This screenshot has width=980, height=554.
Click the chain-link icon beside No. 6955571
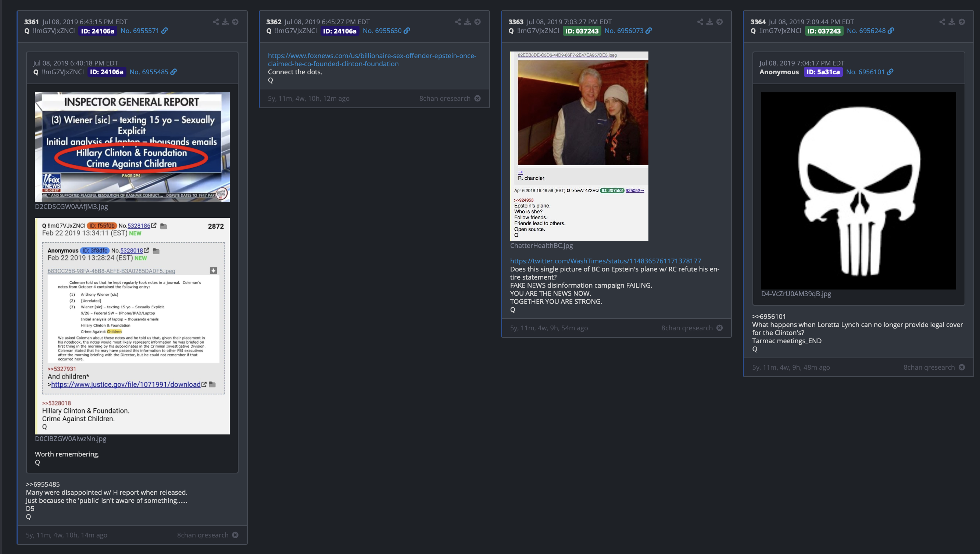[x=165, y=31]
